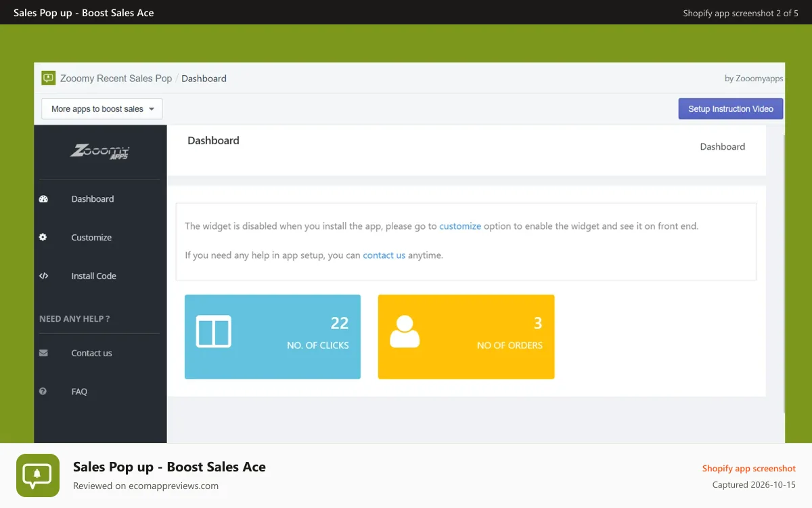Click the Dashboard breadcrumb on page header right
812x508 pixels.
723,146
